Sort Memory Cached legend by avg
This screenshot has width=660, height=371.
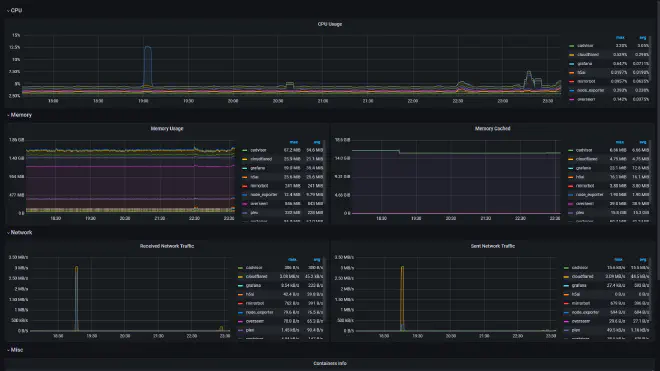pyautogui.click(x=643, y=142)
